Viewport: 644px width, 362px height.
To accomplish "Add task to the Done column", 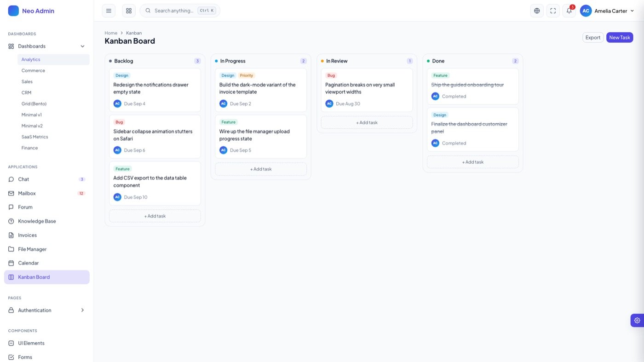I will 473,162.
